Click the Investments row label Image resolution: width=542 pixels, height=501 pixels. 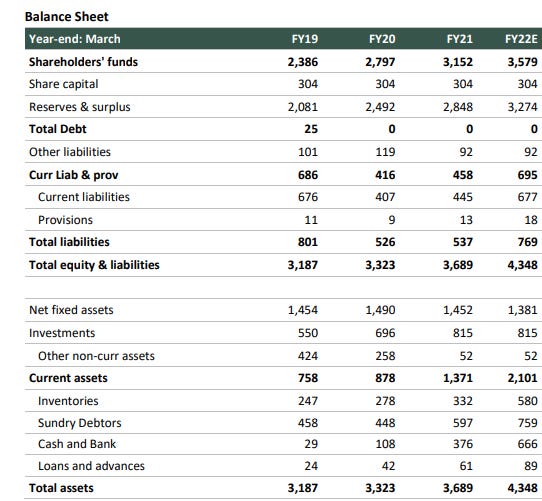(62, 333)
